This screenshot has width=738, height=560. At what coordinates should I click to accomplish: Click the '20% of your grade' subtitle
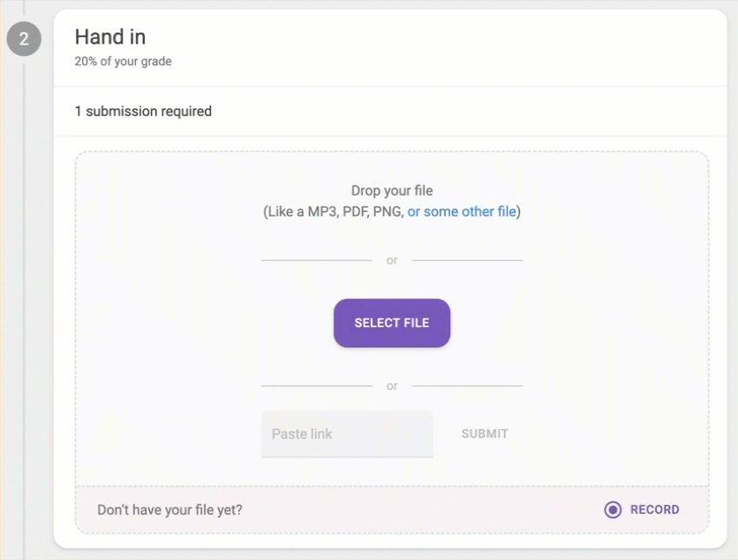pyautogui.click(x=123, y=61)
